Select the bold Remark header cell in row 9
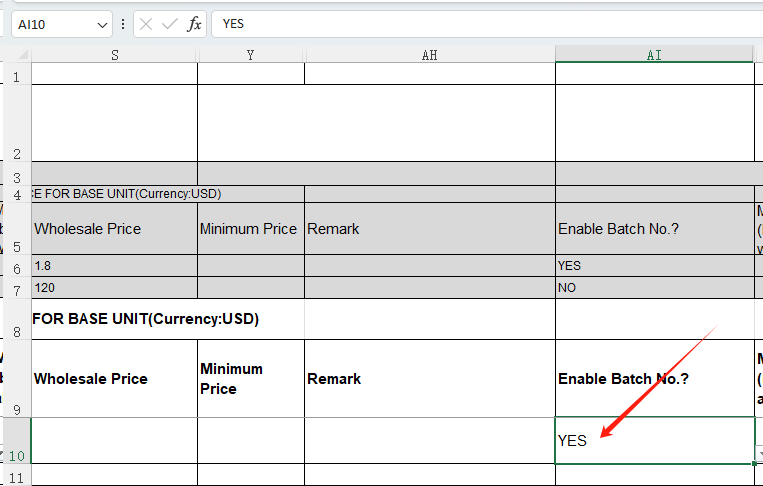Screen dimensions: 763x486 pos(429,379)
